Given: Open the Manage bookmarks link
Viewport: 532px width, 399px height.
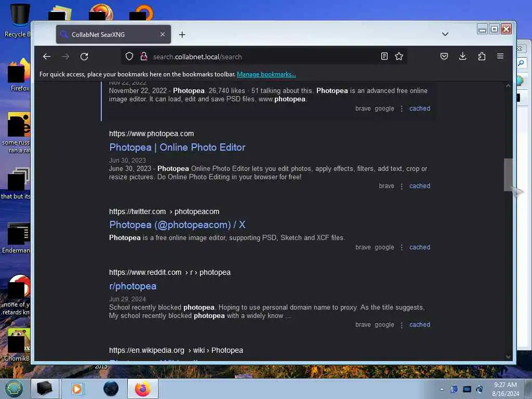Looking at the screenshot, I should [267, 74].
